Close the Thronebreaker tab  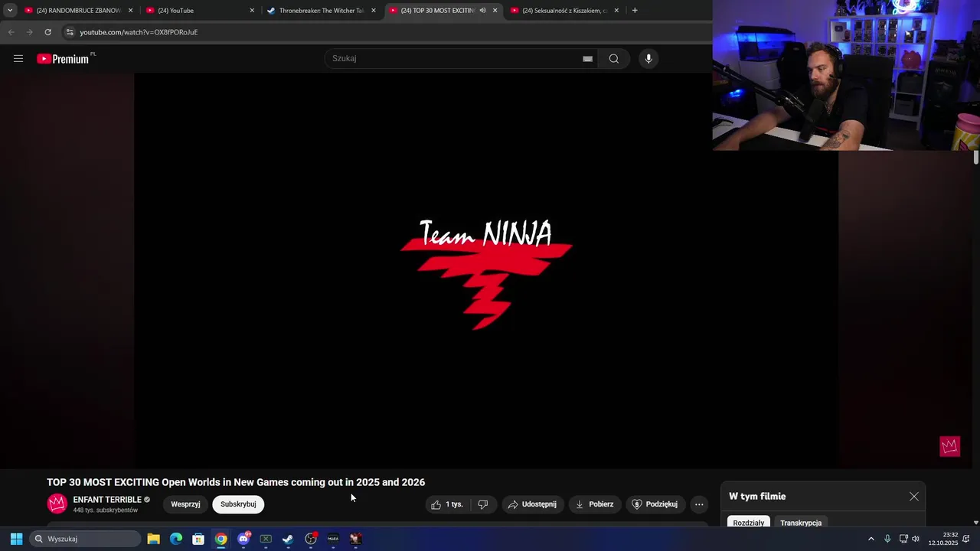tap(374, 11)
